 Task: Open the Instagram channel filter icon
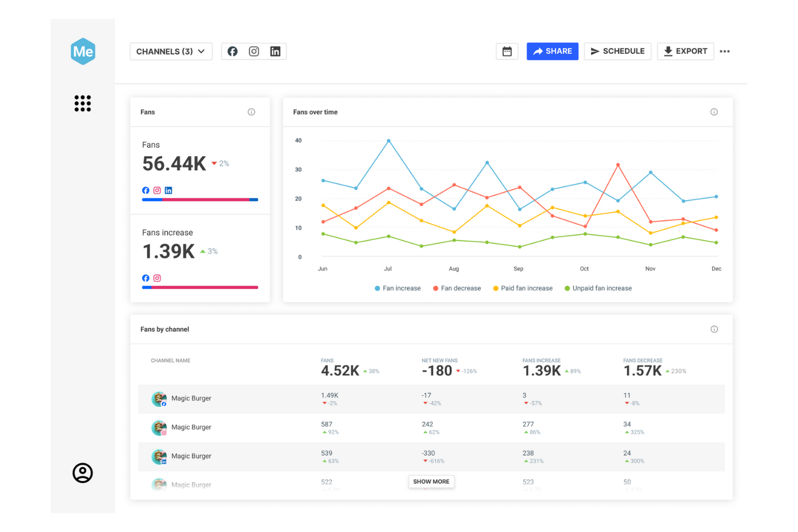pos(254,51)
